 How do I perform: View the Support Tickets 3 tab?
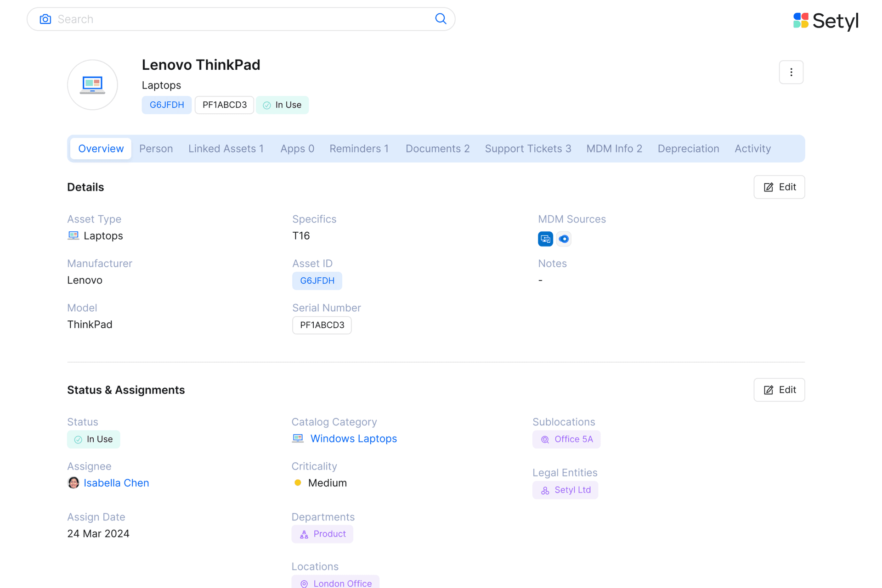point(528,149)
